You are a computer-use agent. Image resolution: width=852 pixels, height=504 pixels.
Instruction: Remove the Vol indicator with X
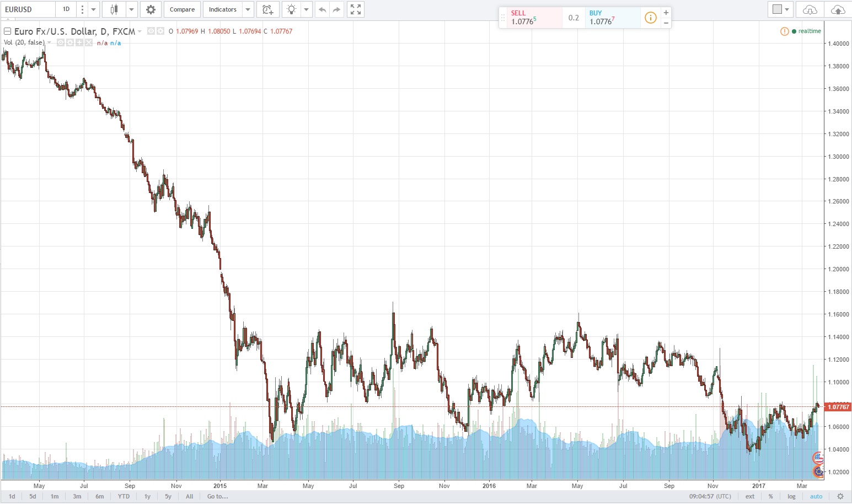pos(89,43)
